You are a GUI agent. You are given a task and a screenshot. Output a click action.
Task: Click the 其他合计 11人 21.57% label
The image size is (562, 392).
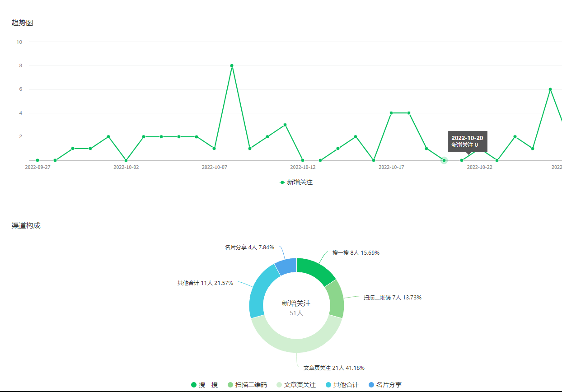(x=205, y=283)
